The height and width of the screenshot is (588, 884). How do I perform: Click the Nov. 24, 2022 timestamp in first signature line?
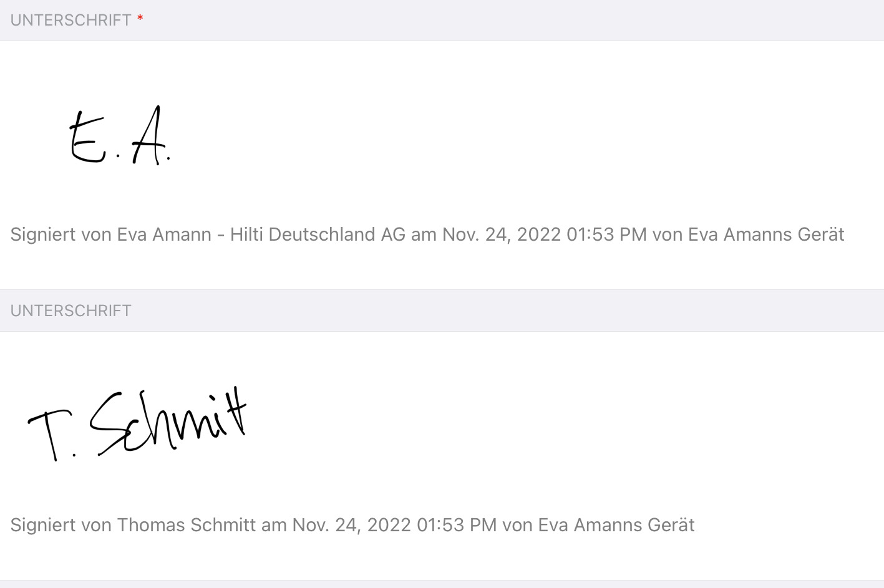502,235
